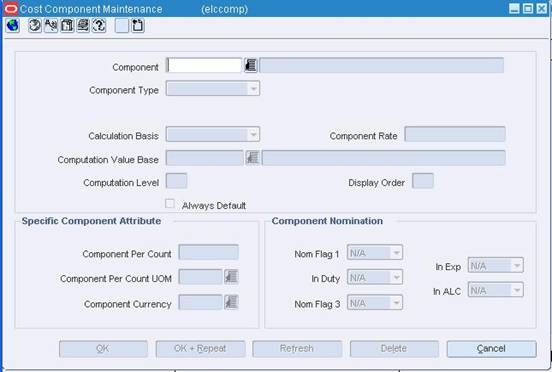The width and height of the screenshot is (552, 372).
Task: Click the Refresh button
Action: point(297,349)
